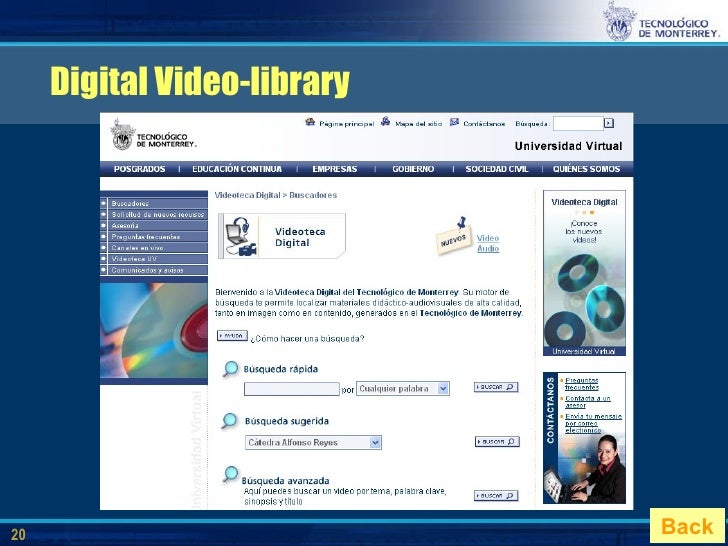
Task: Open the Cátedra Alfonso Reyes dropdown
Action: click(x=313, y=442)
